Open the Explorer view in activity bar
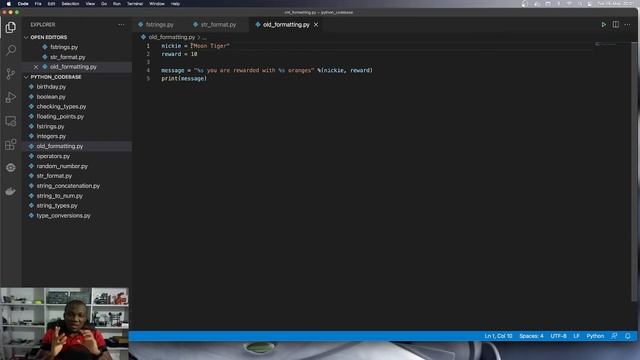 11,27
